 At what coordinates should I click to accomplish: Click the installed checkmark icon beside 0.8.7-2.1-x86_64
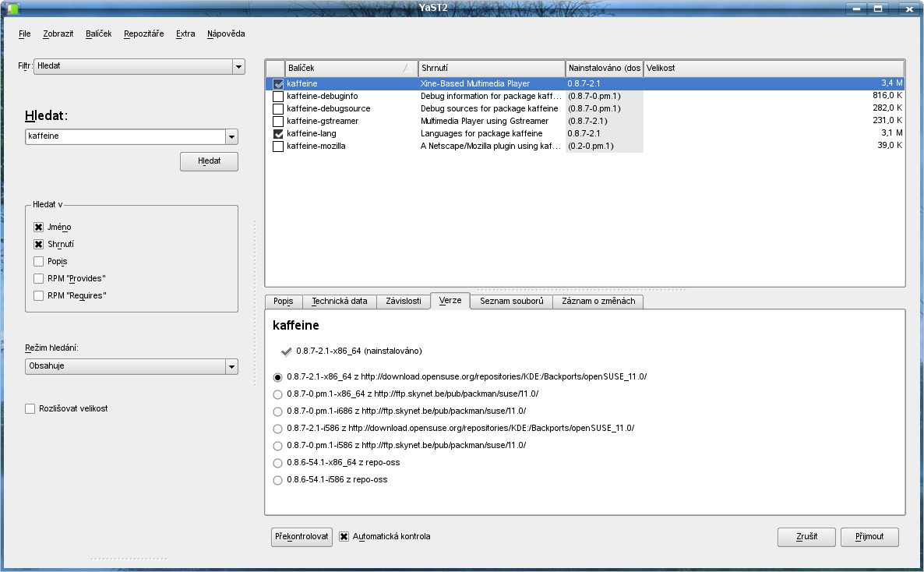pyautogui.click(x=287, y=351)
